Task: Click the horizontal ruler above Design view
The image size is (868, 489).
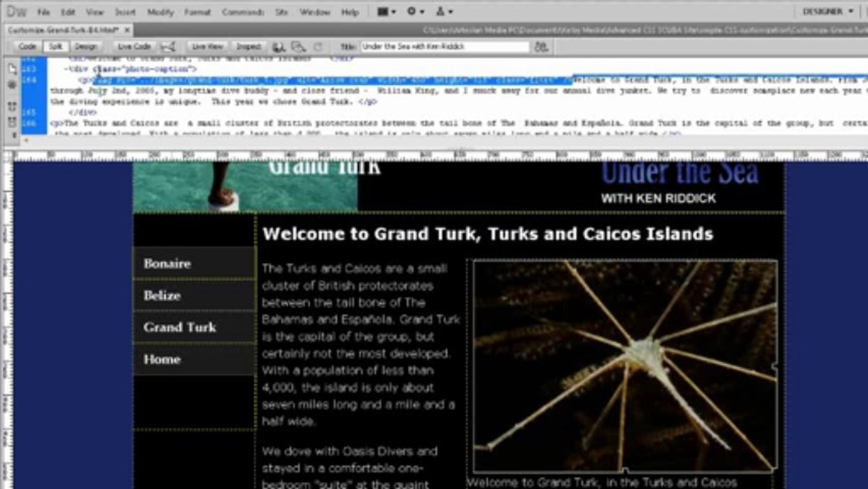Action: pos(440,156)
